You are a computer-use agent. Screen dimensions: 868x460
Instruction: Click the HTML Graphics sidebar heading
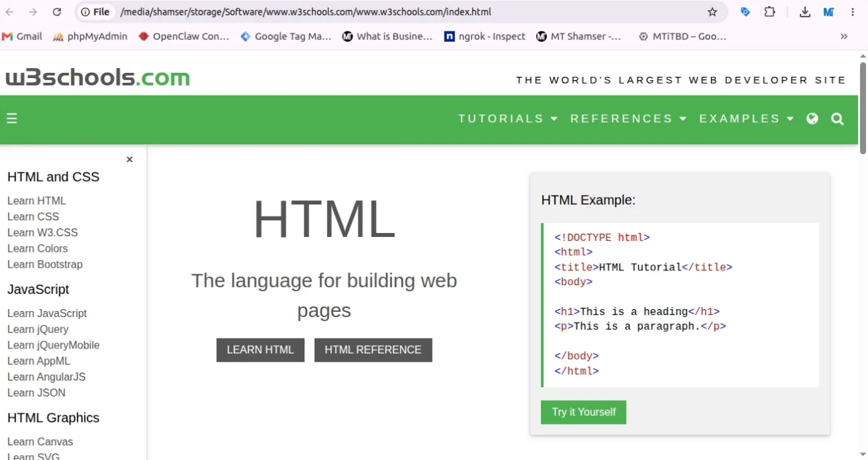53,419
